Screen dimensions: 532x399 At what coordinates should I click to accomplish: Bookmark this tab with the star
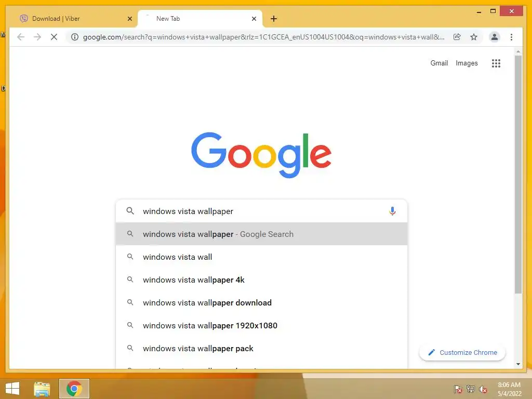474,37
